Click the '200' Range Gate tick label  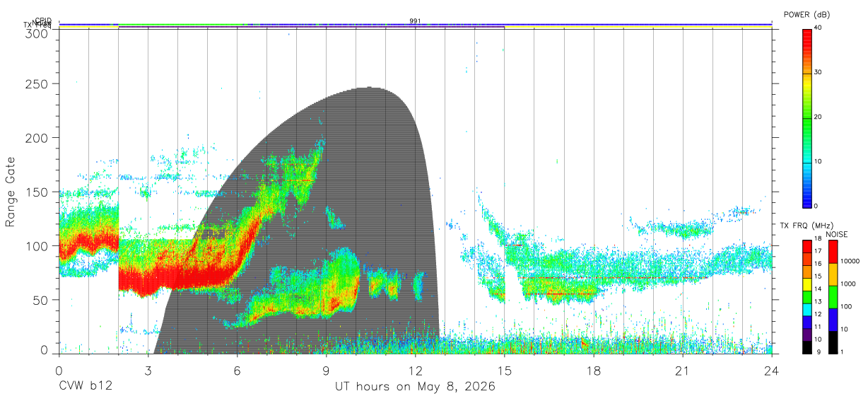[x=35, y=138]
